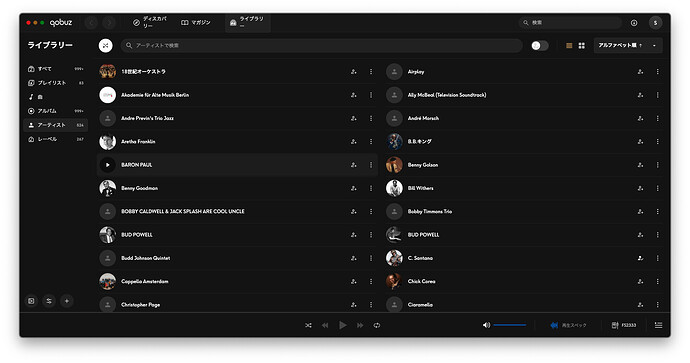Open the B.B.キング artist photo
The image size is (690, 363).
click(x=394, y=142)
